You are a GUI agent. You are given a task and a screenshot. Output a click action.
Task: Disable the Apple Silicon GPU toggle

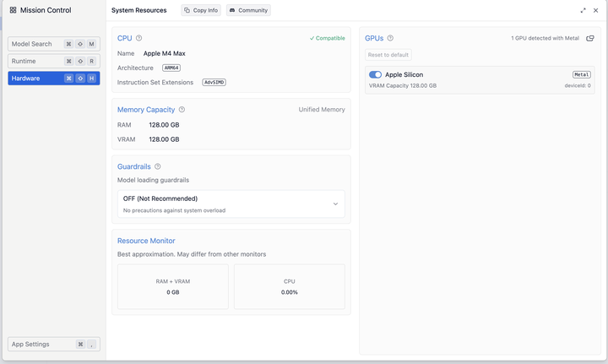point(375,74)
